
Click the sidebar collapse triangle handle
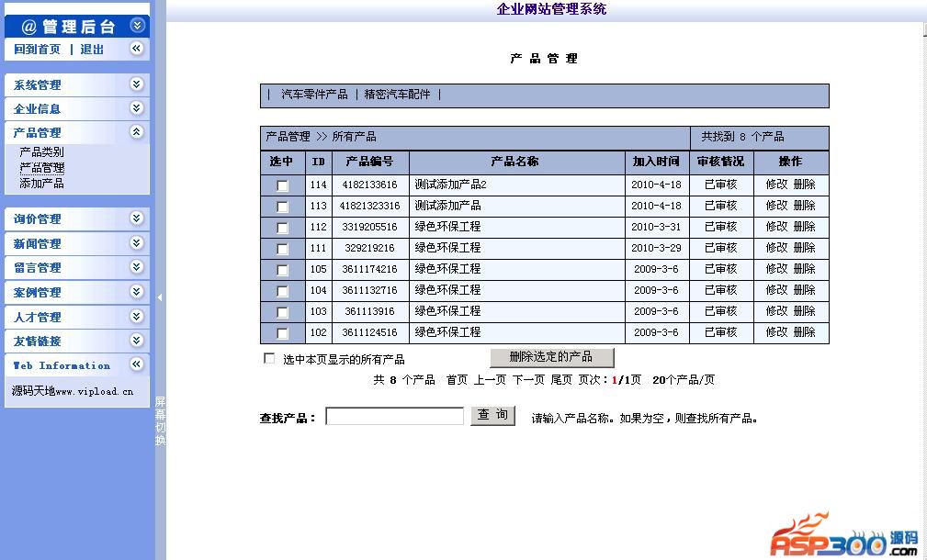pyautogui.click(x=160, y=297)
